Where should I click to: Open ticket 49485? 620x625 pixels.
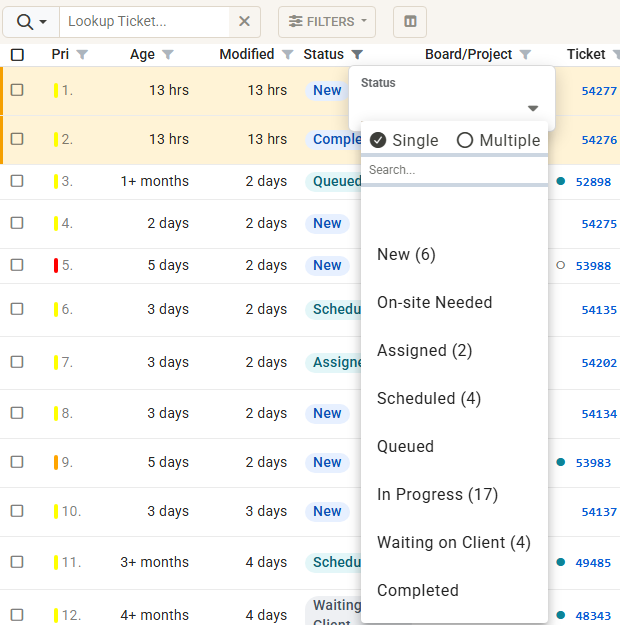click(593, 563)
